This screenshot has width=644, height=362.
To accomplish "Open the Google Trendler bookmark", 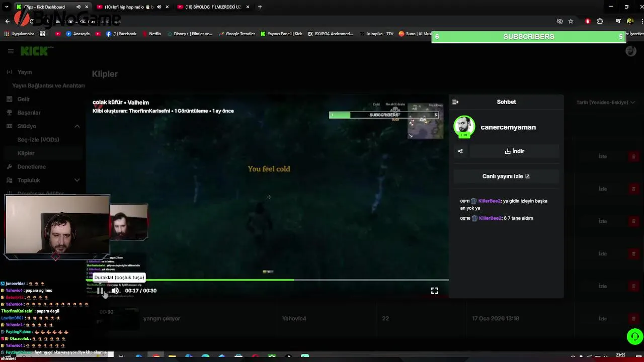I will pos(236,34).
